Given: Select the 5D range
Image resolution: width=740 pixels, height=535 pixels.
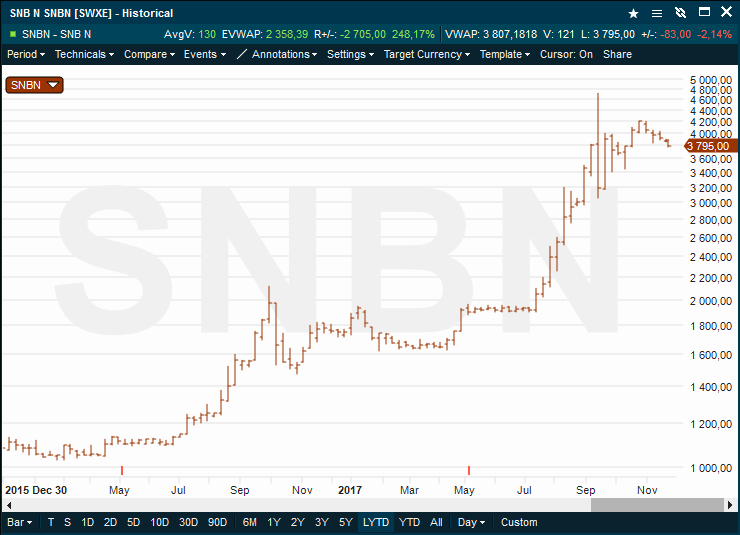Looking at the screenshot, I should click(134, 522).
